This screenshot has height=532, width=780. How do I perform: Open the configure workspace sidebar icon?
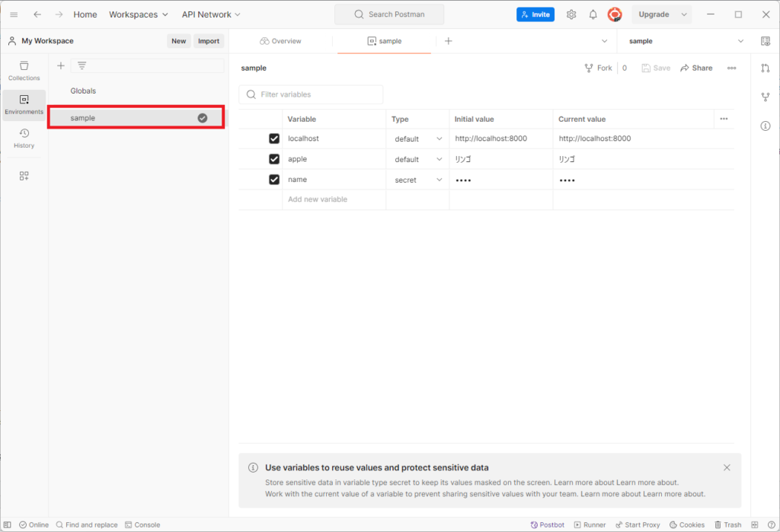(x=24, y=176)
